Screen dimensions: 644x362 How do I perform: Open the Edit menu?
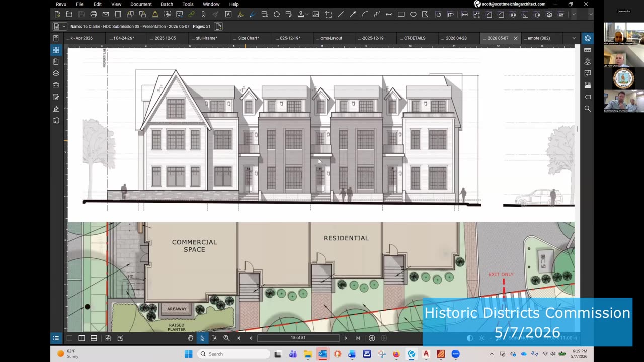(97, 4)
